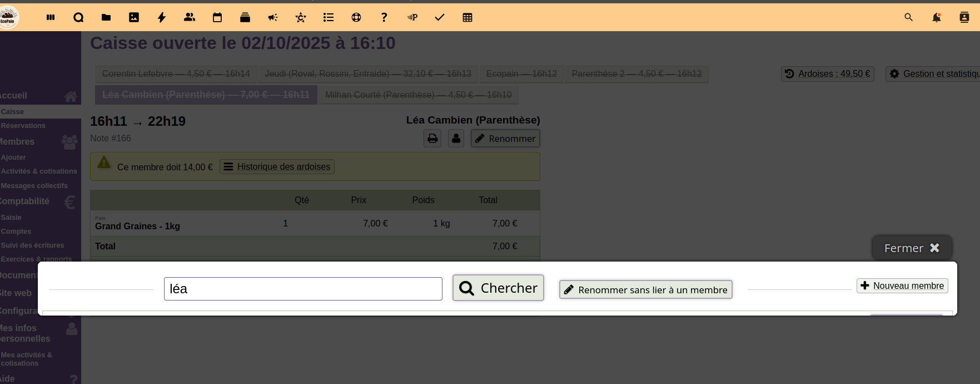Viewport: 980px width, 384px height.
Task: Open the Files folder icon in top bar
Action: click(x=106, y=17)
